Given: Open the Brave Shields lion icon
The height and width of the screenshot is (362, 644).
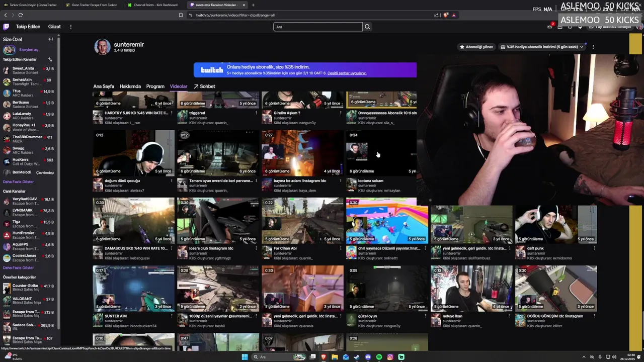Looking at the screenshot, I should pyautogui.click(x=446, y=15).
